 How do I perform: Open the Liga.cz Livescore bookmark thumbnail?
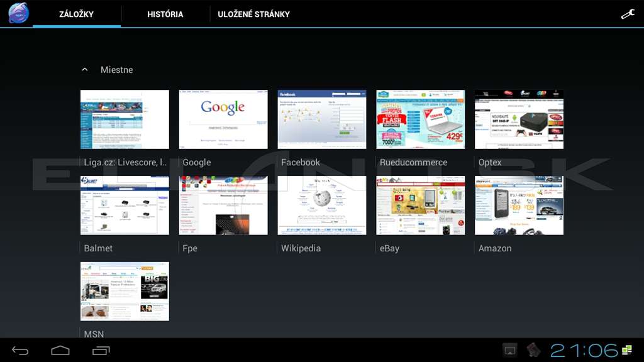125,119
